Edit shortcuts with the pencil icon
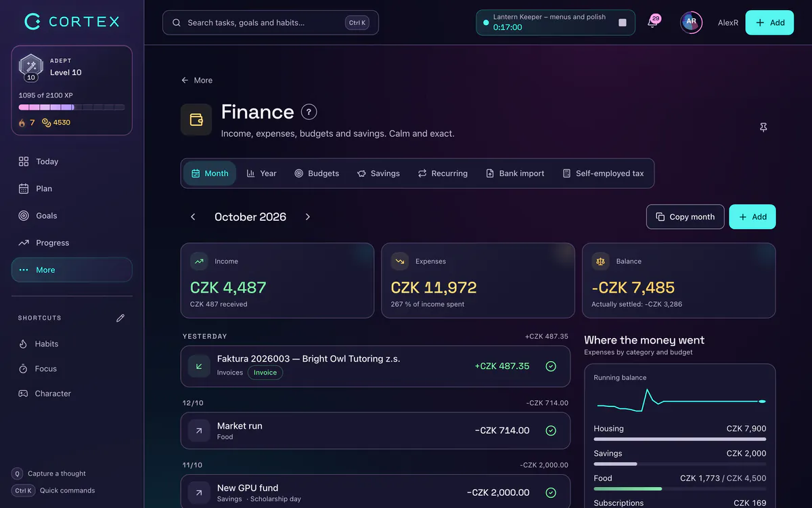The width and height of the screenshot is (812, 508). [120, 318]
